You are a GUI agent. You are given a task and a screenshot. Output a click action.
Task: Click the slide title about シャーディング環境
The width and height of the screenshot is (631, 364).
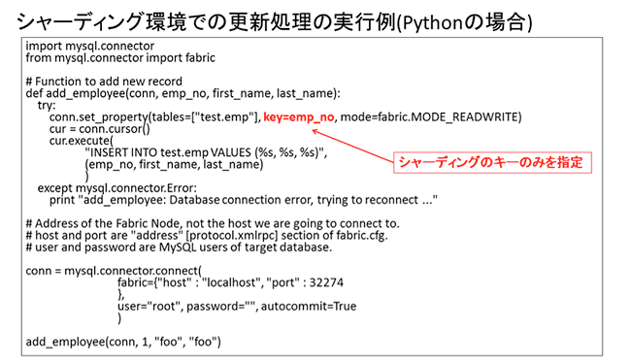[x=275, y=21]
